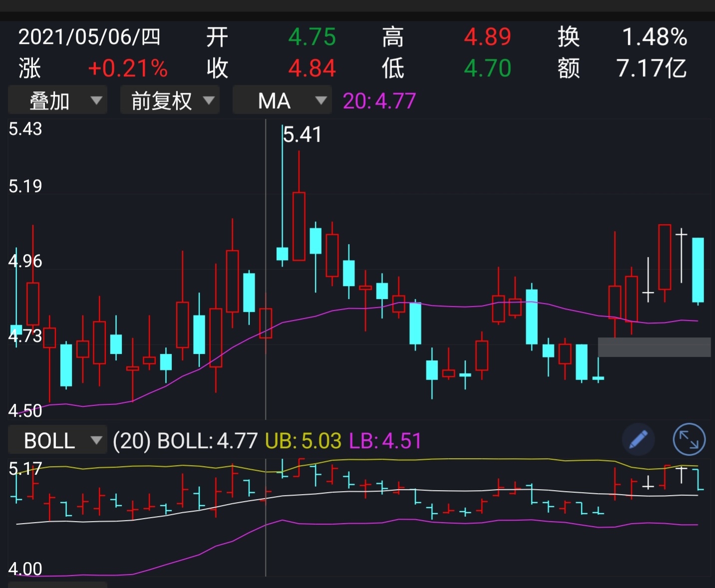
Task: Tap the turnover rate 1.48%
Action: 655,37
